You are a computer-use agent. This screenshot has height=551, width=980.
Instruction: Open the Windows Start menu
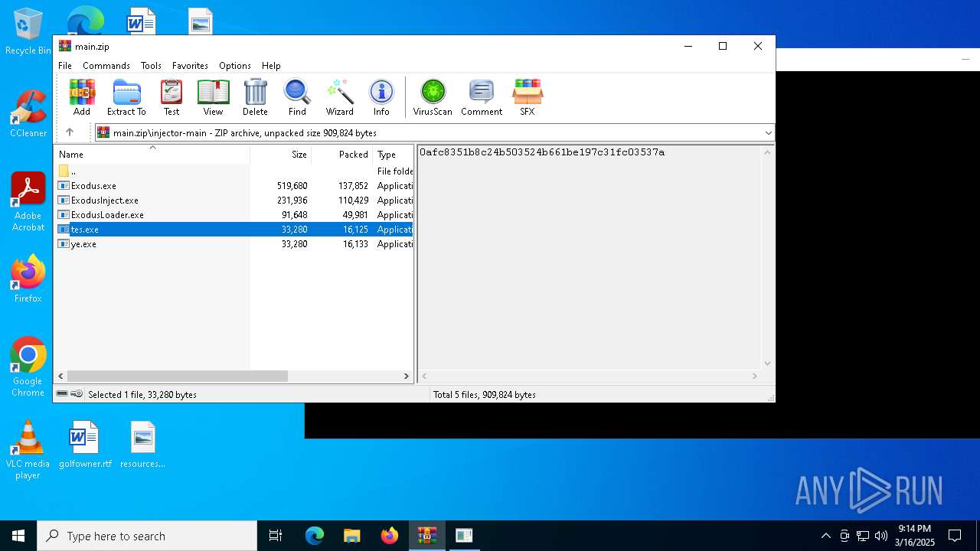[18, 536]
